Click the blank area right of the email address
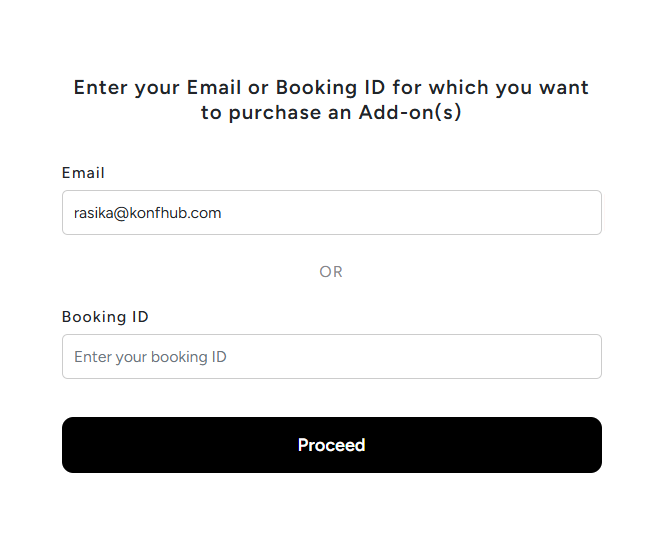The image size is (651, 535). point(411,213)
